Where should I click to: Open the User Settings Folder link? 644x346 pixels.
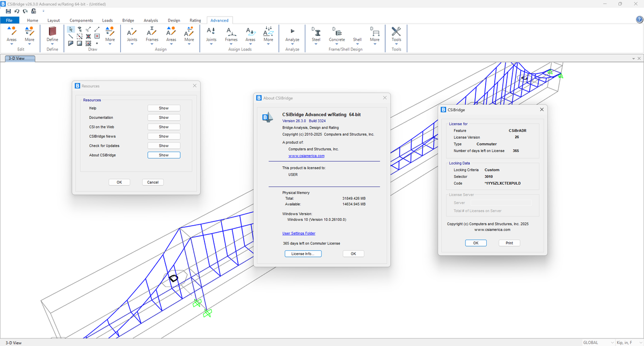299,233
